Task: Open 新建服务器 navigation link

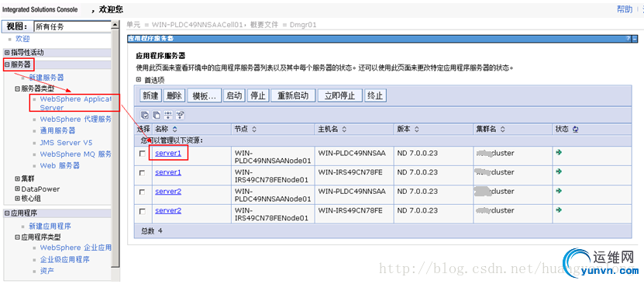Action: point(46,78)
